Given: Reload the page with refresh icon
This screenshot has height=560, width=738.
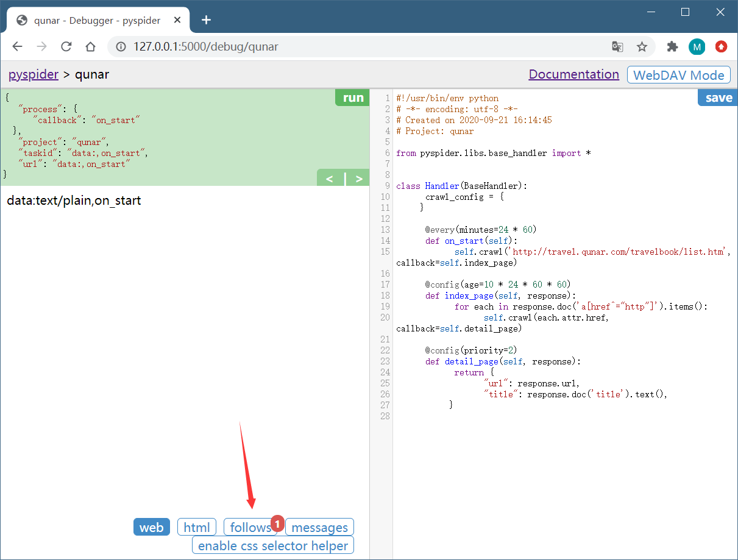Looking at the screenshot, I should (66, 47).
